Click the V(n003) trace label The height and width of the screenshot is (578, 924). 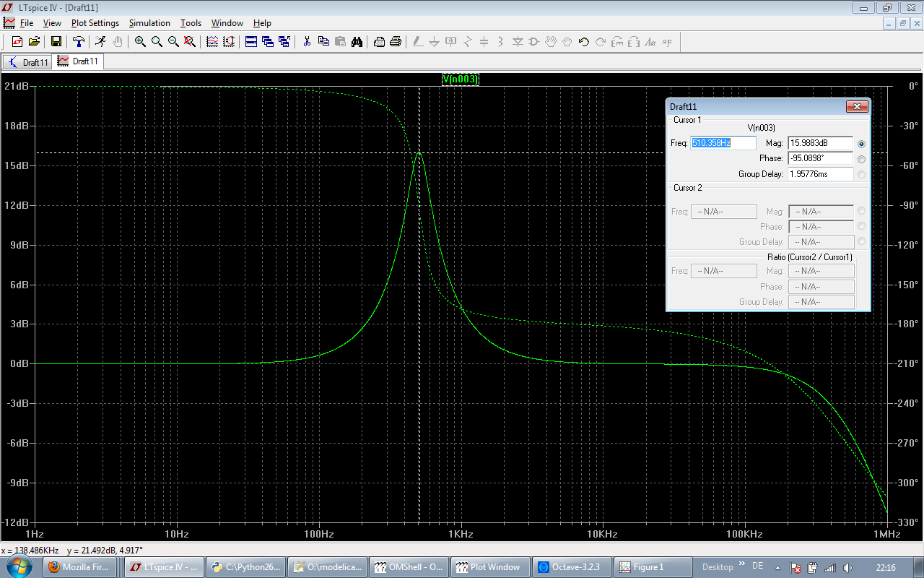[460, 79]
